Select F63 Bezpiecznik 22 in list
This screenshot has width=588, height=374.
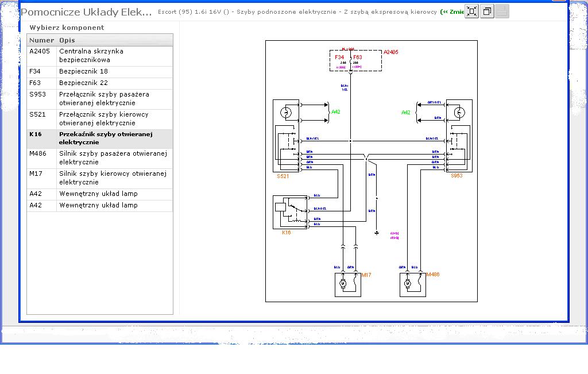click(x=99, y=83)
